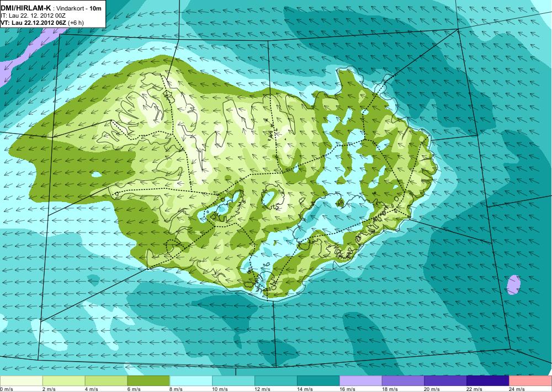Click the "6 m/s" legend label

134,389
